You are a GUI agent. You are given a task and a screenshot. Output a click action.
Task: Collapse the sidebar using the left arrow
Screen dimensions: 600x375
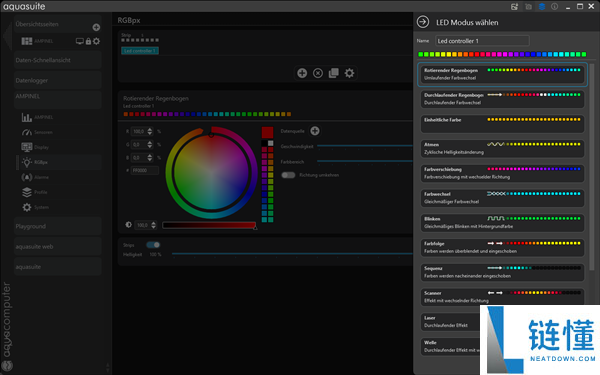click(x=7, y=36)
